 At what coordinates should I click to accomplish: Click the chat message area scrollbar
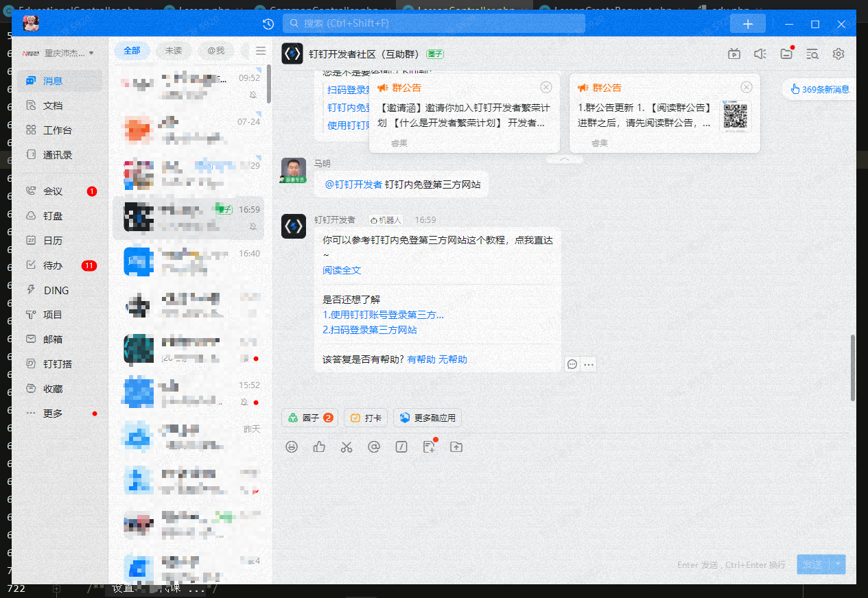click(x=853, y=368)
